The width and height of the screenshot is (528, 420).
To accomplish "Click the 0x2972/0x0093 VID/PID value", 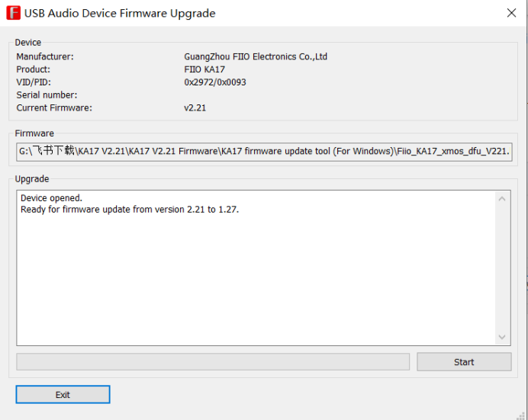I will click(215, 82).
